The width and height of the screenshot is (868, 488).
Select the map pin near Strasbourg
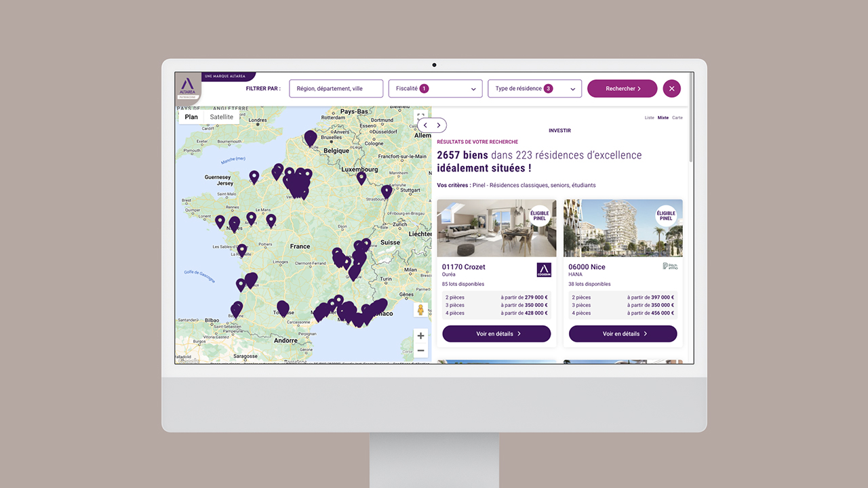[x=387, y=191]
